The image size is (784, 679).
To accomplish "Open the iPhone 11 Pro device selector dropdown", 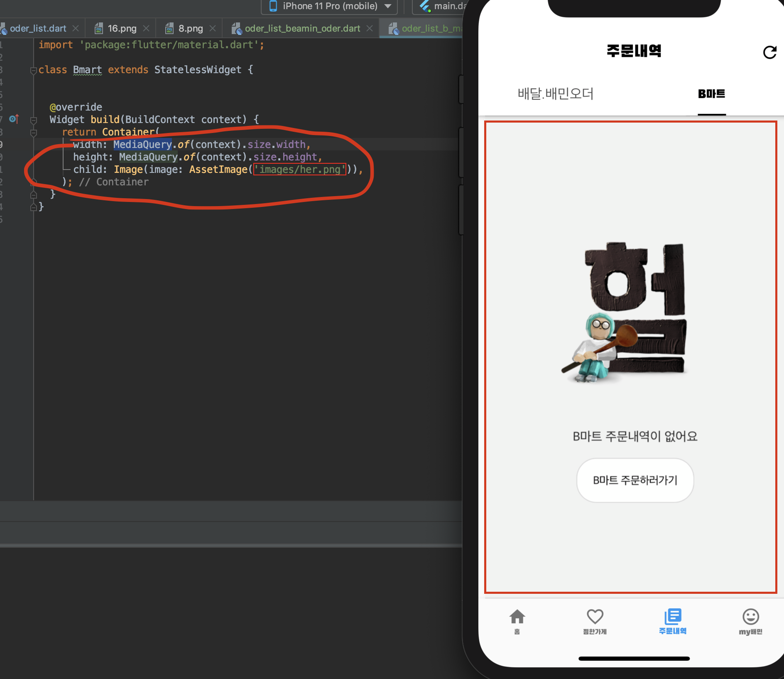I will (x=329, y=6).
